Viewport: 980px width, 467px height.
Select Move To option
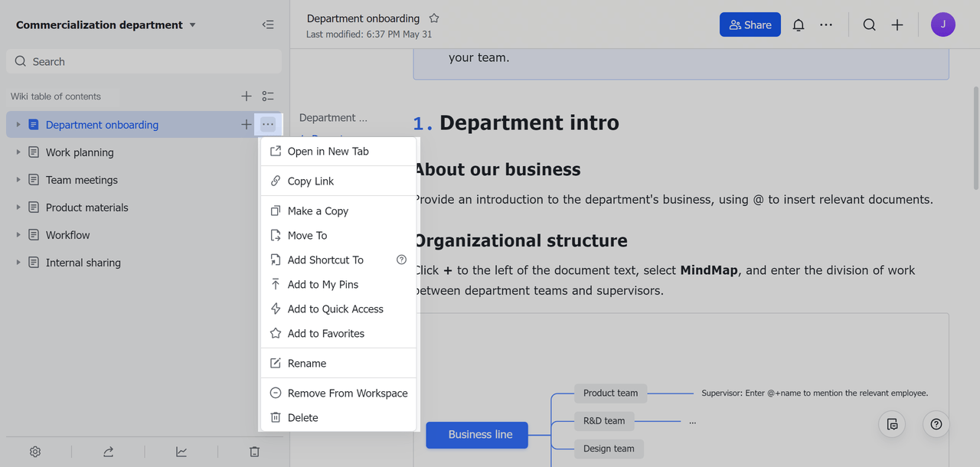point(338,235)
